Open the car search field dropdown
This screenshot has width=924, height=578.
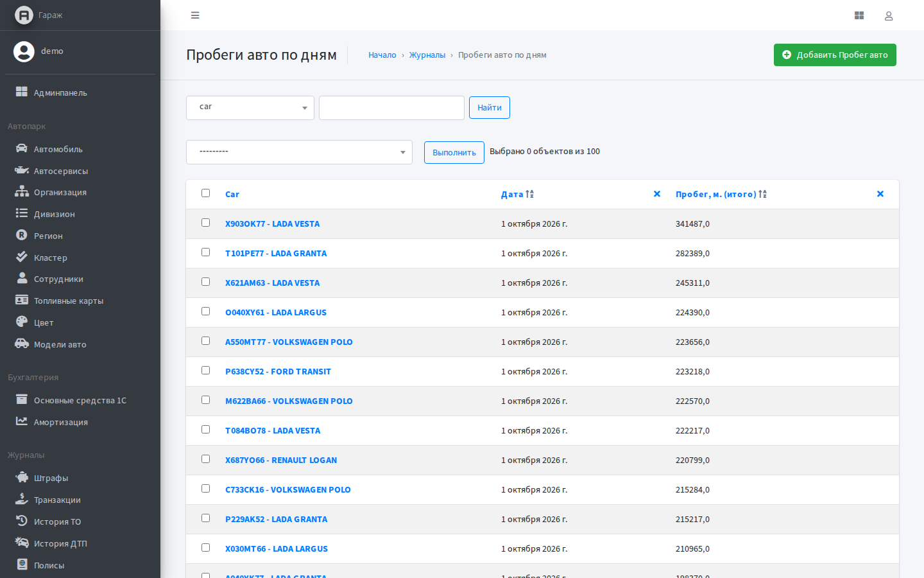coord(250,108)
